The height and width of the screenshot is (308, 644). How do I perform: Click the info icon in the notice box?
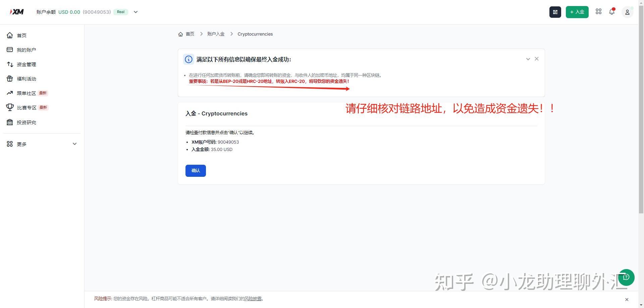[x=189, y=59]
